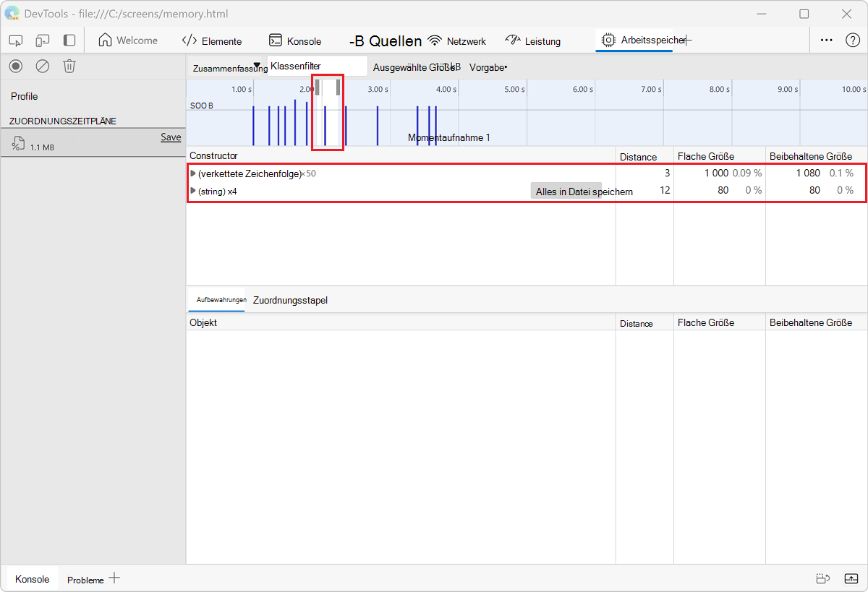Click Alles in Datei speichern button
Image resolution: width=868 pixels, height=592 pixels.
click(x=584, y=192)
